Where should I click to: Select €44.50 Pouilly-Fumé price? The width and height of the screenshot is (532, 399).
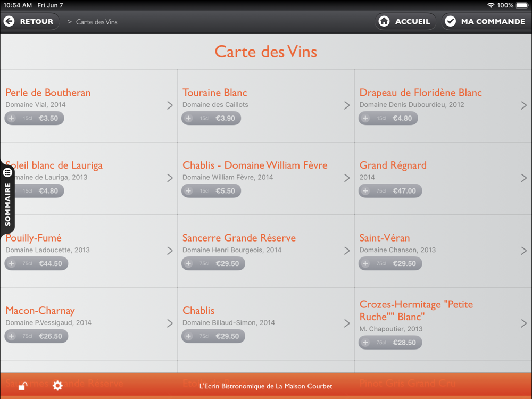pyautogui.click(x=50, y=264)
